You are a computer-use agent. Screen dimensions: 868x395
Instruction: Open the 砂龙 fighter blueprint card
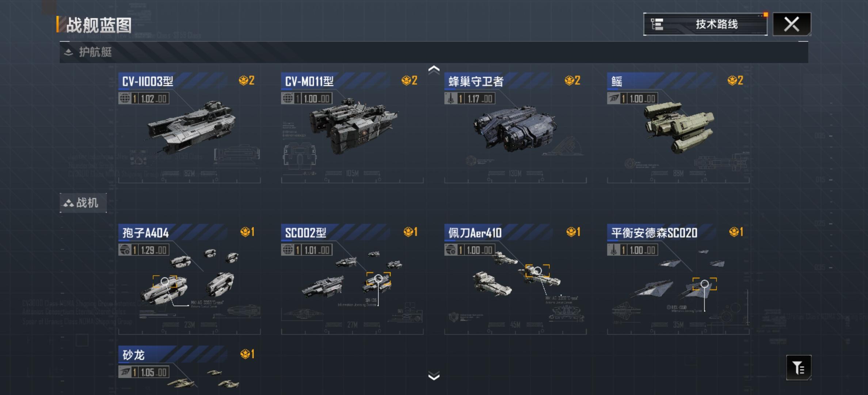click(189, 370)
